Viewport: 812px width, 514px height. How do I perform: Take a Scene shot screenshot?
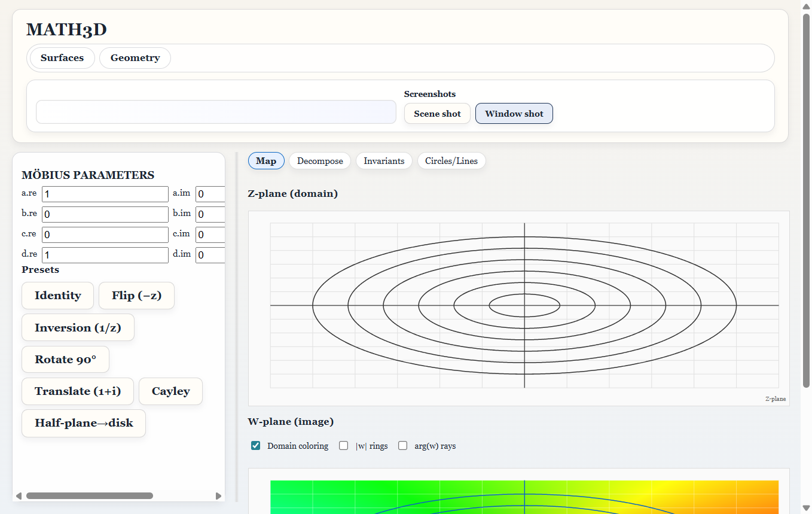pos(437,114)
